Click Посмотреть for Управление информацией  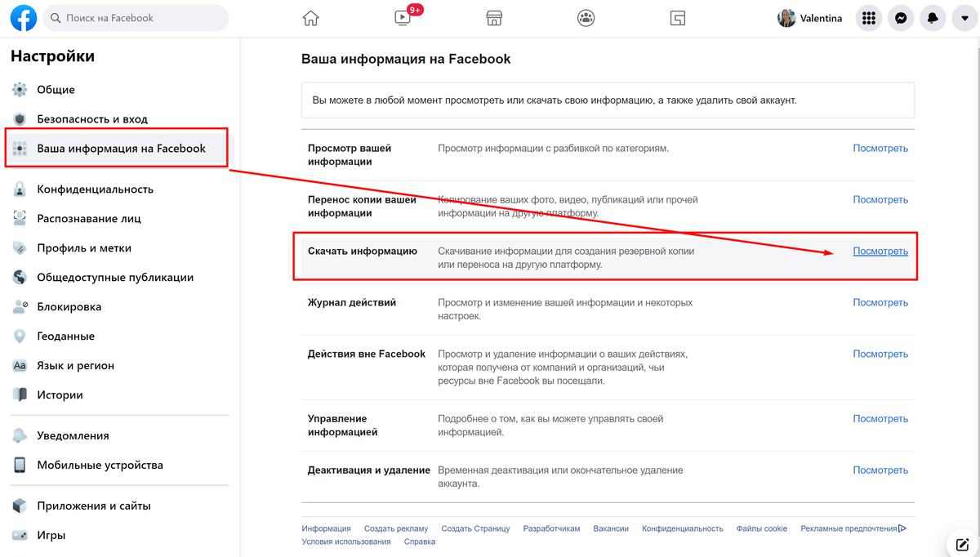point(880,419)
